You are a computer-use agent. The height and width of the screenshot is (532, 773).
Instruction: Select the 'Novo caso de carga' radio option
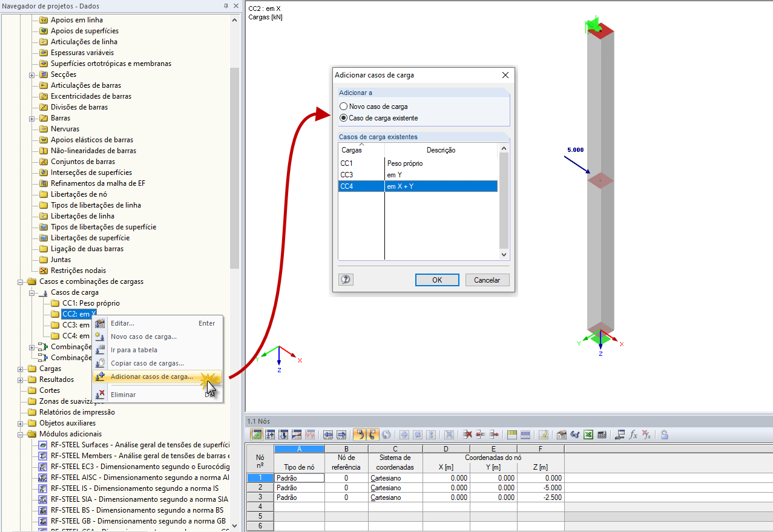(x=344, y=107)
